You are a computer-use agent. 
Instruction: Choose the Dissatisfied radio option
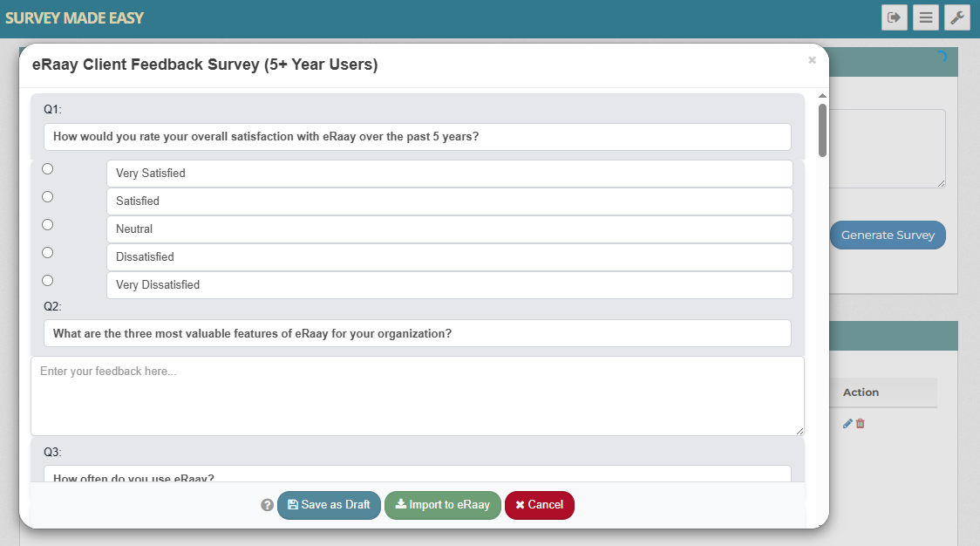47,253
